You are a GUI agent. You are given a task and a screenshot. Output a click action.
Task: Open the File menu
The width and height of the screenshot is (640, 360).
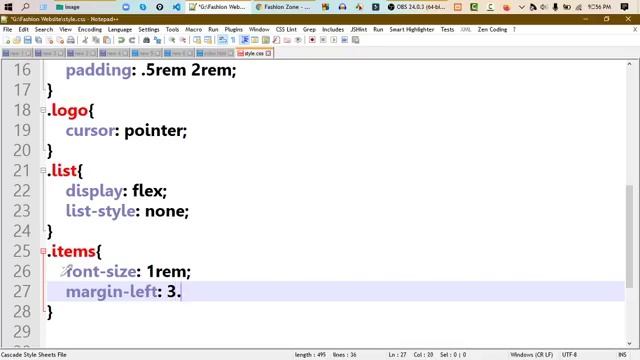pyautogui.click(x=7, y=29)
